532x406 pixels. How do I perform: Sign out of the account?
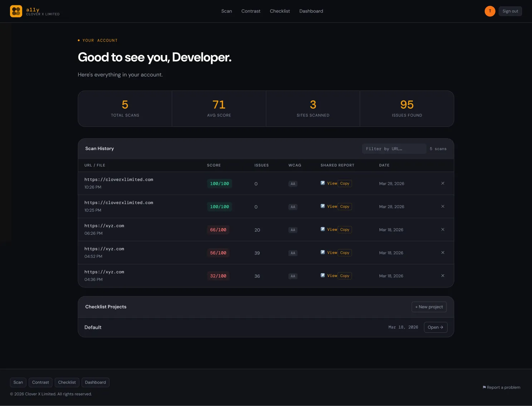coord(510,11)
